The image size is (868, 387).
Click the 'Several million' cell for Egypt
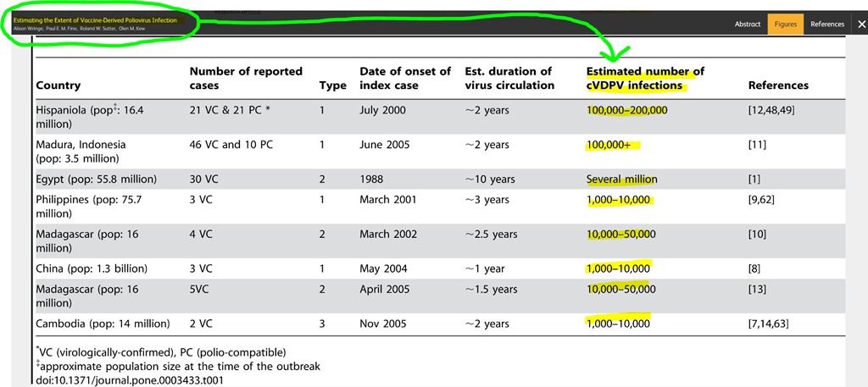[x=621, y=179]
